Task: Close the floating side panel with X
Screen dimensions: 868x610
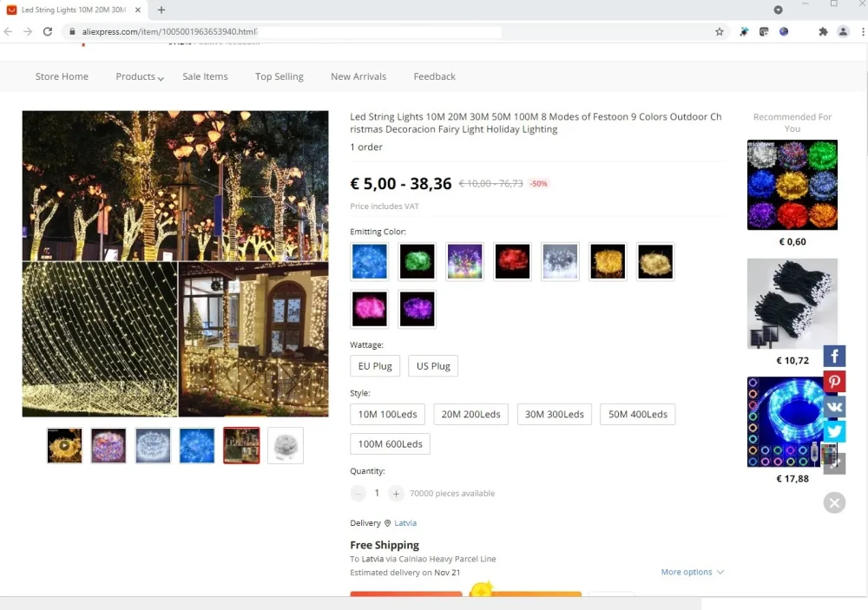Action: (x=834, y=502)
